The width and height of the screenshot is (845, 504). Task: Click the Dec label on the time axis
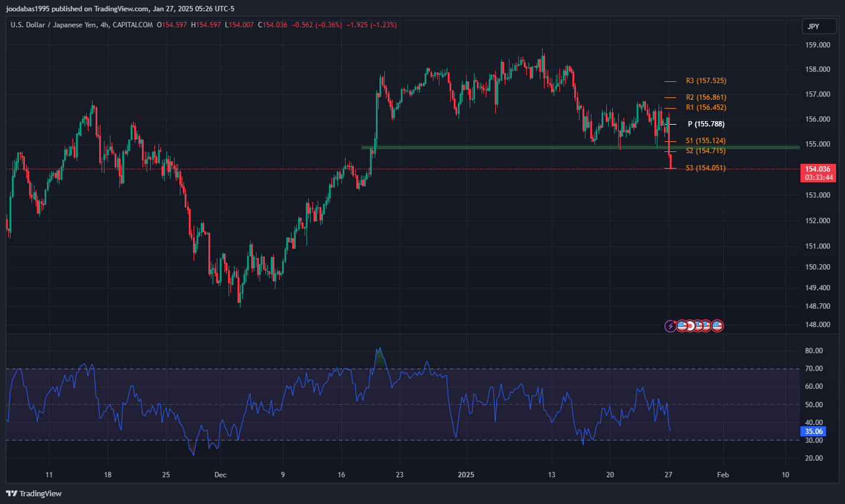click(x=220, y=475)
